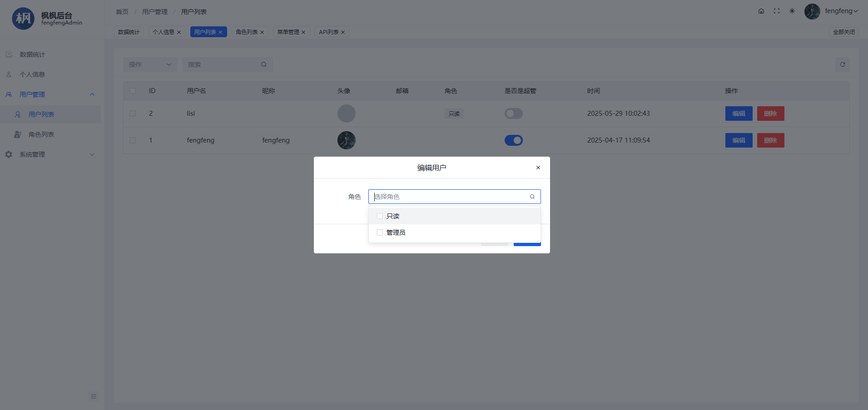Collapse sidebar using bottom menu icon
The width and height of the screenshot is (868, 410).
[x=94, y=396]
